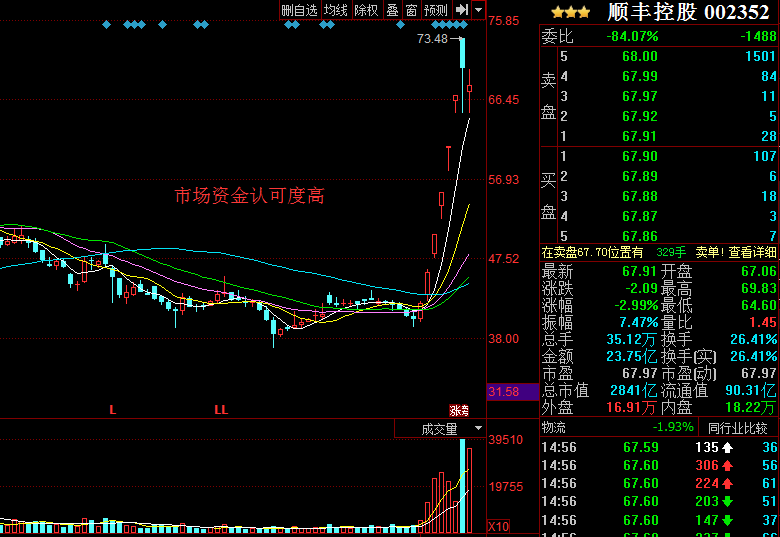Click the buy level 4 price 67.87
Screen dimensions: 780x537
point(640,216)
